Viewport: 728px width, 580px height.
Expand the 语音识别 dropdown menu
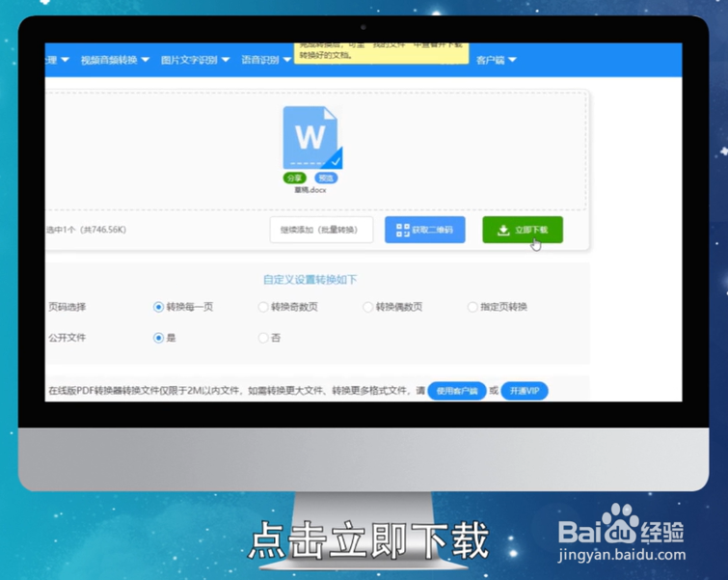[266, 60]
